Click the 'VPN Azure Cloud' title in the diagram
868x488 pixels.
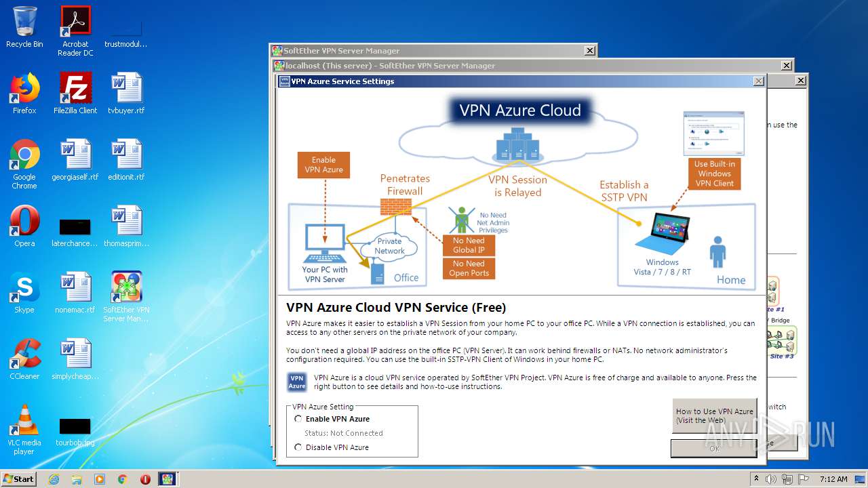point(520,110)
